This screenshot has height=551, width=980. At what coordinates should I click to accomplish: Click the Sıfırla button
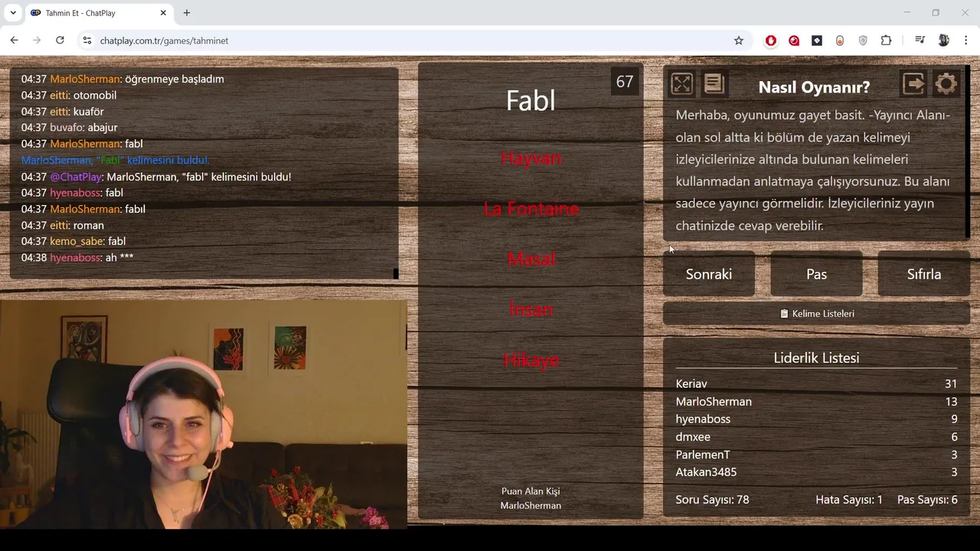point(924,274)
